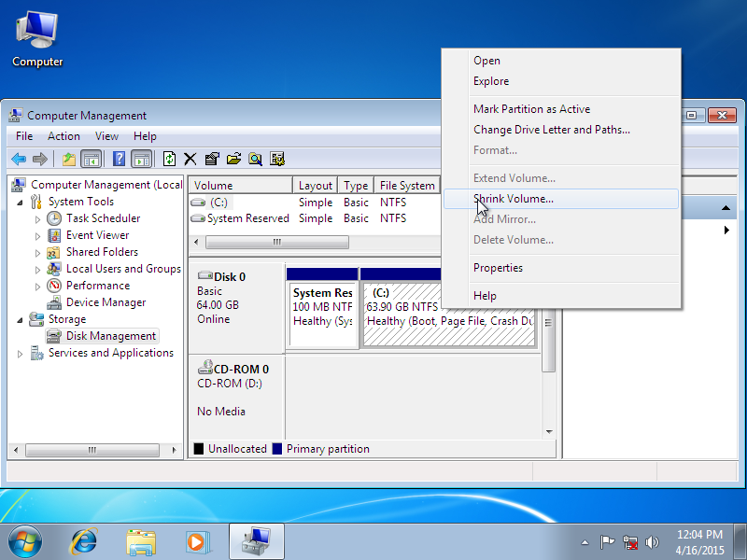Click the Explore magnifier toolbar icon

[255, 159]
